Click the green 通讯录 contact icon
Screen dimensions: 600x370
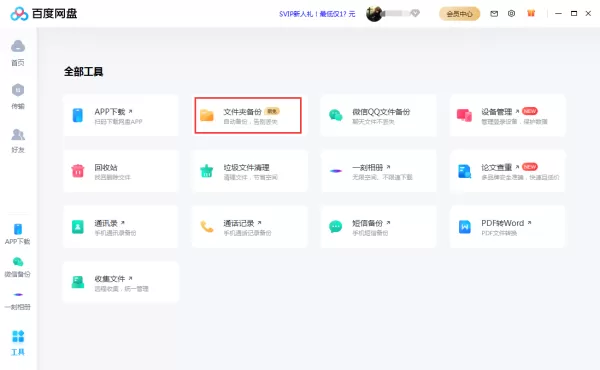point(78,227)
